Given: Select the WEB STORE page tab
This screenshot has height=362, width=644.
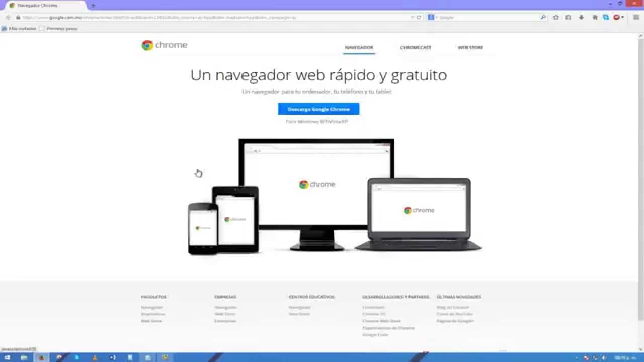Looking at the screenshot, I should pos(470,48).
